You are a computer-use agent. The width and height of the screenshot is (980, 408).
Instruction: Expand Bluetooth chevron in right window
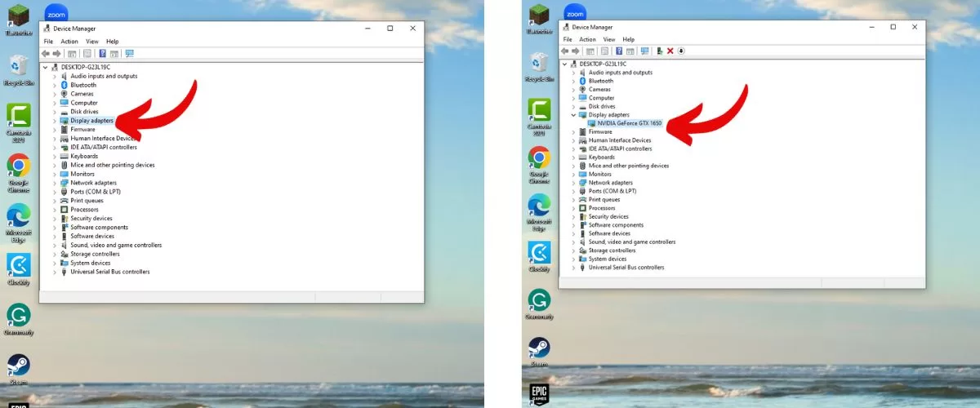click(x=573, y=81)
